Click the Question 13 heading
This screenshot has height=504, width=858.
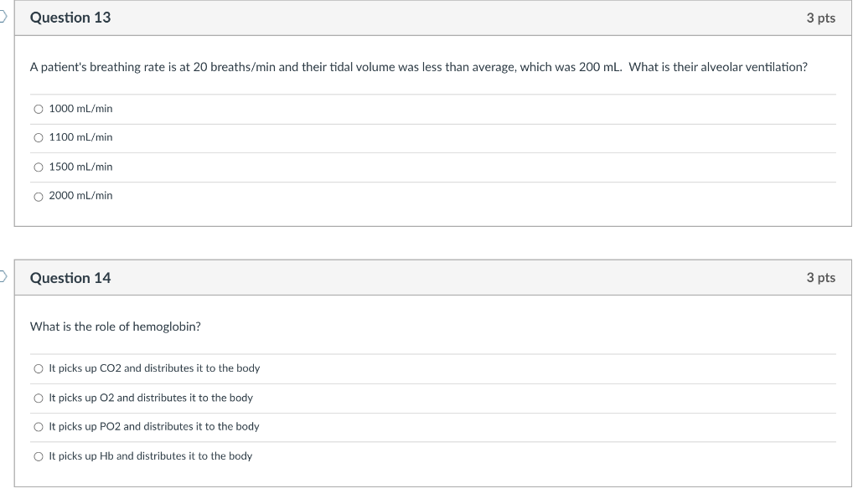[x=70, y=18]
